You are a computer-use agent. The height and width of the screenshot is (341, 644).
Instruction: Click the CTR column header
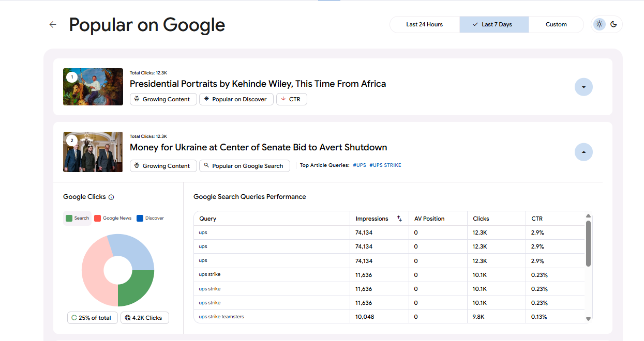[x=555, y=219]
